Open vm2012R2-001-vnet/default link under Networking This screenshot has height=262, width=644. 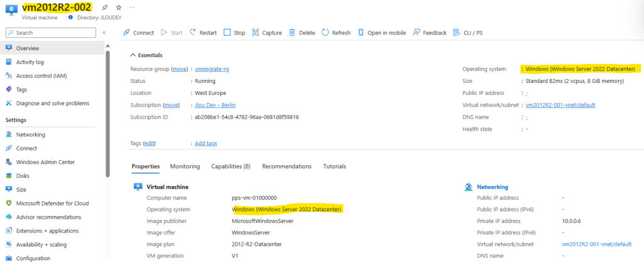click(x=596, y=244)
